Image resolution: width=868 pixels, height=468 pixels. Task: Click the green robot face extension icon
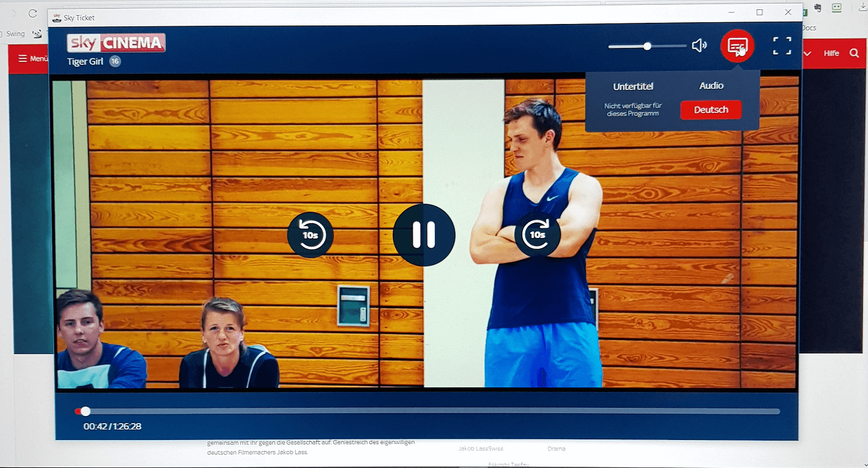point(836,8)
